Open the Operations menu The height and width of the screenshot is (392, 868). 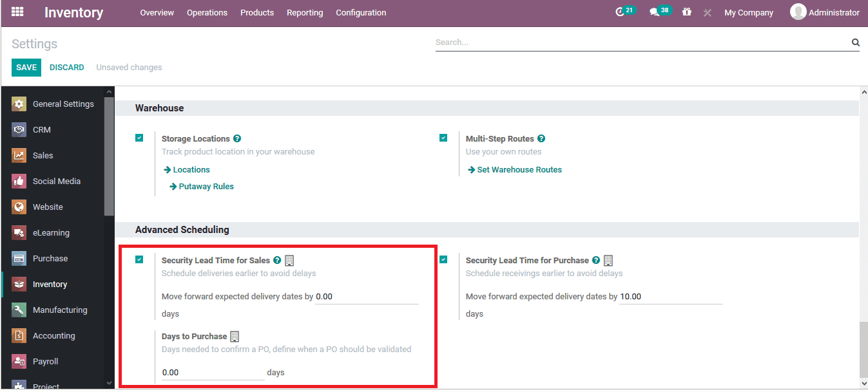[x=207, y=12]
